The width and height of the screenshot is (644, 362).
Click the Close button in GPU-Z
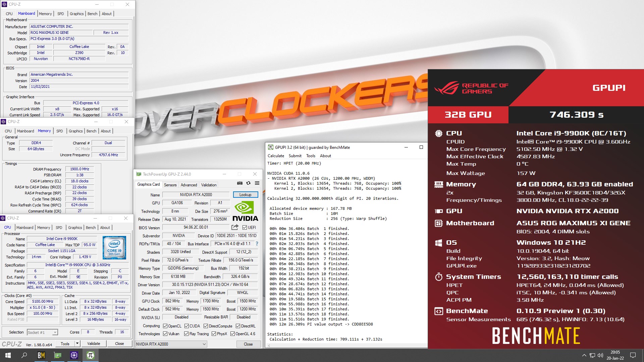point(248,344)
